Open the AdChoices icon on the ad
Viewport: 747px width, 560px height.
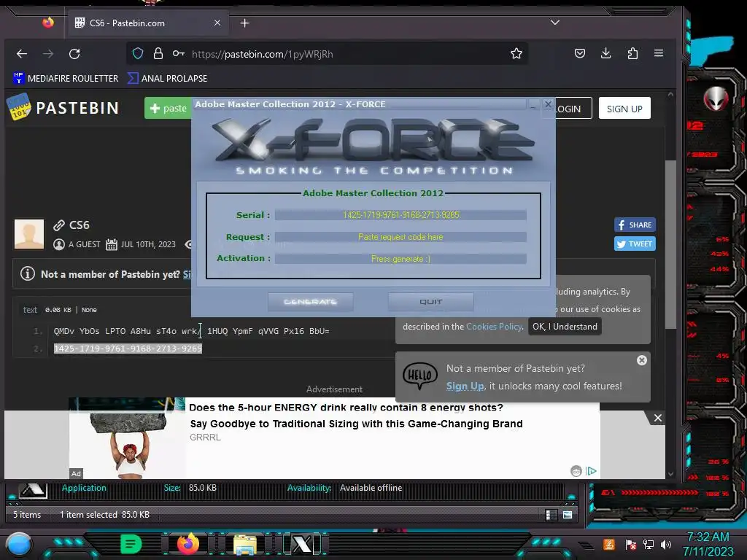(591, 471)
